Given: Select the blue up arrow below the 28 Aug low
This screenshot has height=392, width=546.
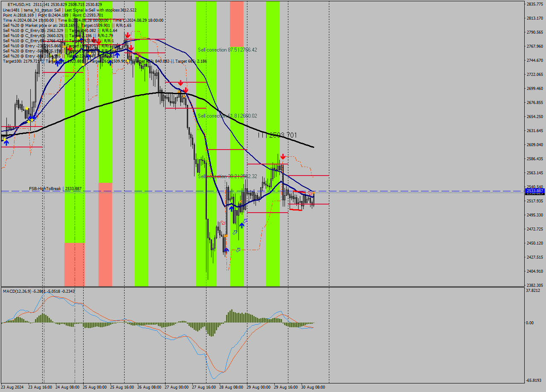Looking at the screenshot, I should (227, 250).
